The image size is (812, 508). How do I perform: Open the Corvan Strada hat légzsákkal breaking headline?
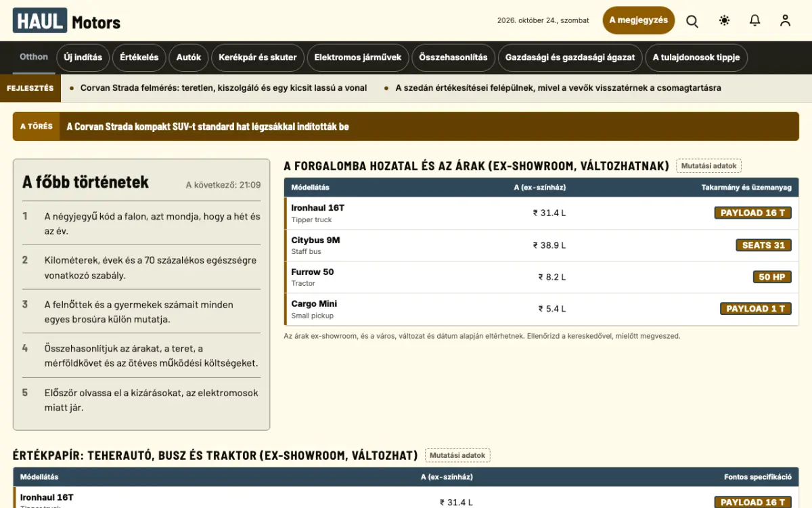[x=208, y=127]
